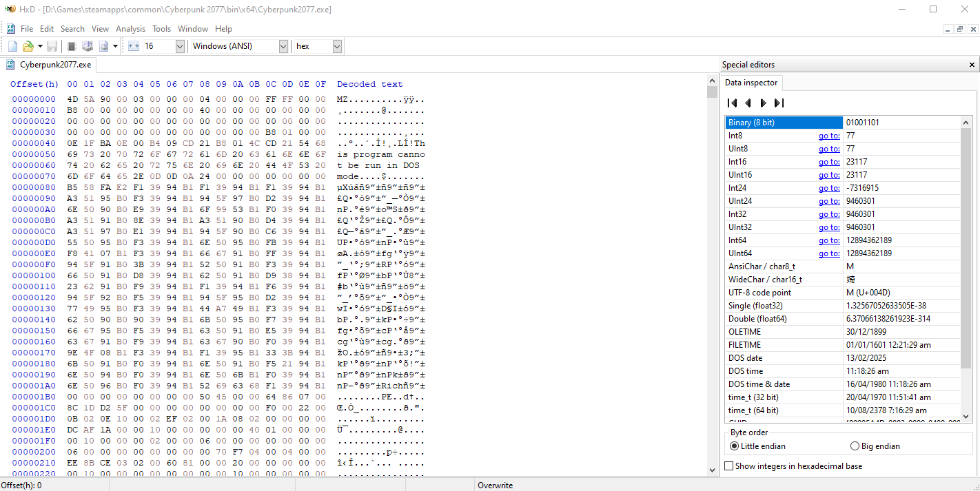The width and height of the screenshot is (980, 491).
Task: Minimize the inner document window
Action: coord(948,29)
